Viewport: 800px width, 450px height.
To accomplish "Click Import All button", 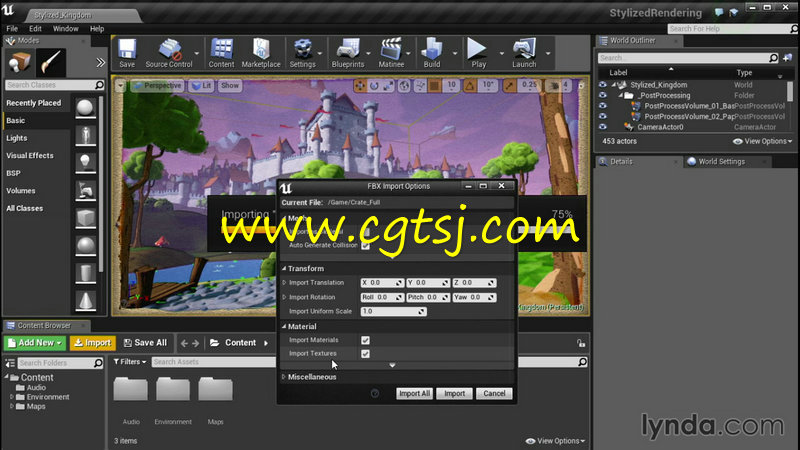I will [x=414, y=393].
